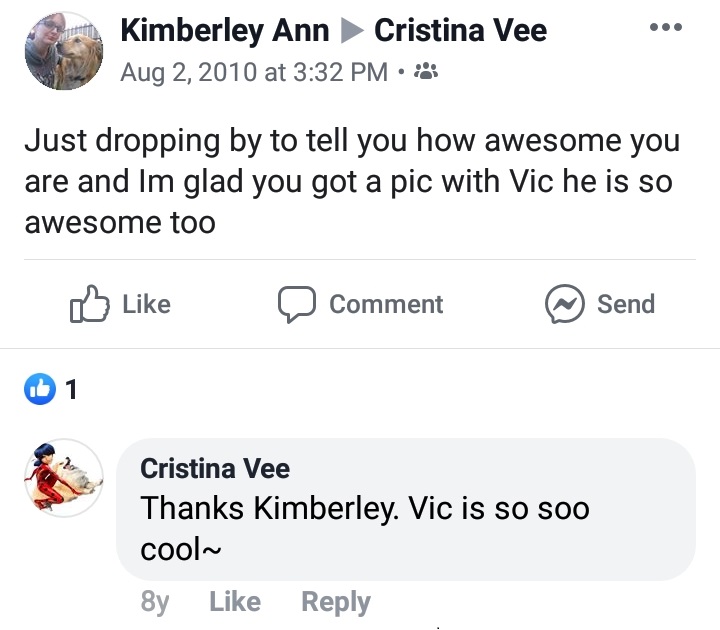Image resolution: width=720 pixels, height=630 pixels.
Task: Like Cristina Vee's comment
Action: point(235,601)
